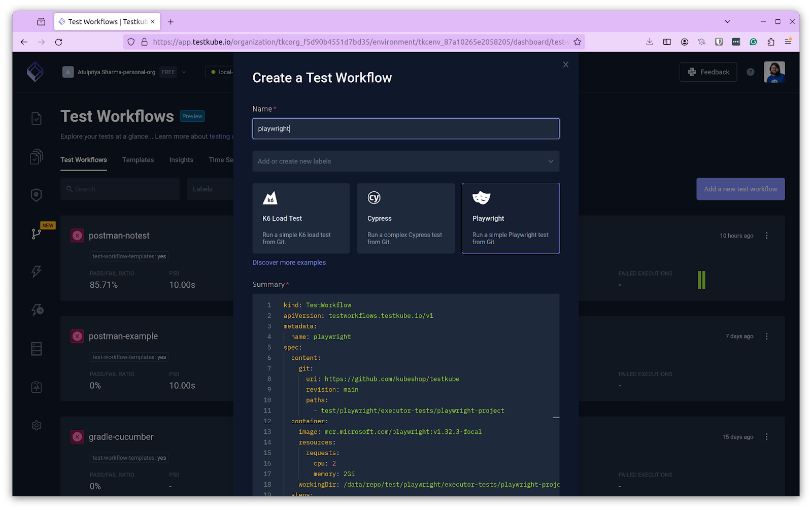
Task: Click the Feedback button
Action: [708, 72]
